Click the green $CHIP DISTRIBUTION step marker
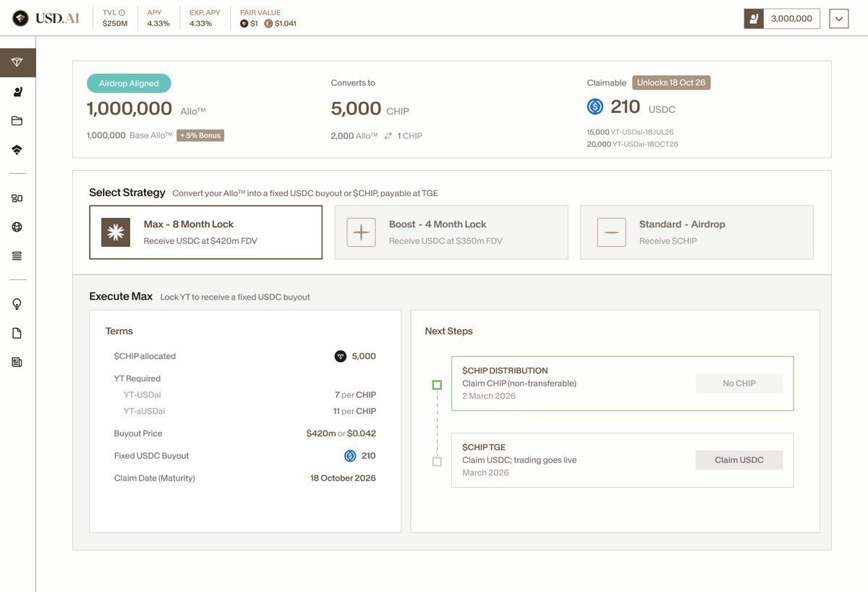This screenshot has width=868, height=592. [x=437, y=385]
